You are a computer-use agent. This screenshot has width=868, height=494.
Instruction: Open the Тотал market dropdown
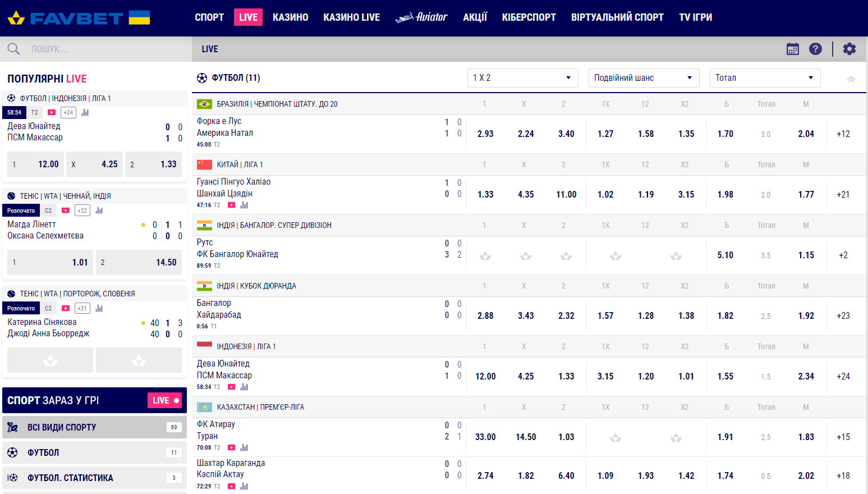click(764, 78)
